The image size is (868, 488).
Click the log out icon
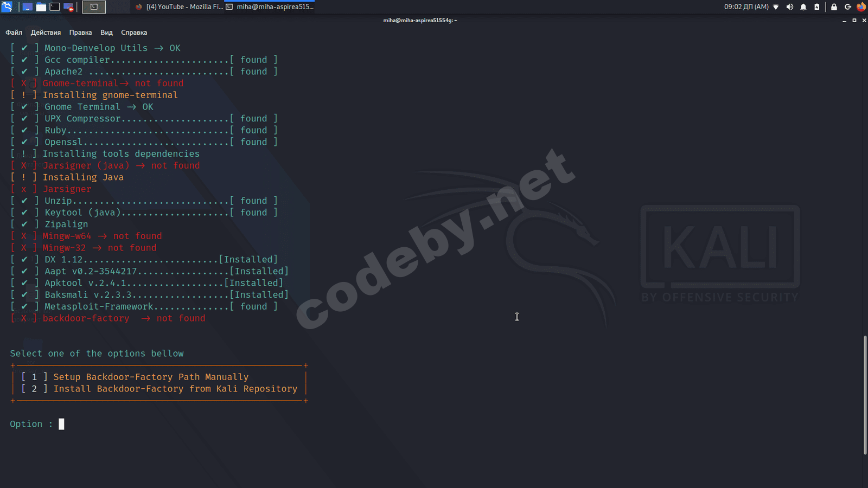tap(848, 7)
